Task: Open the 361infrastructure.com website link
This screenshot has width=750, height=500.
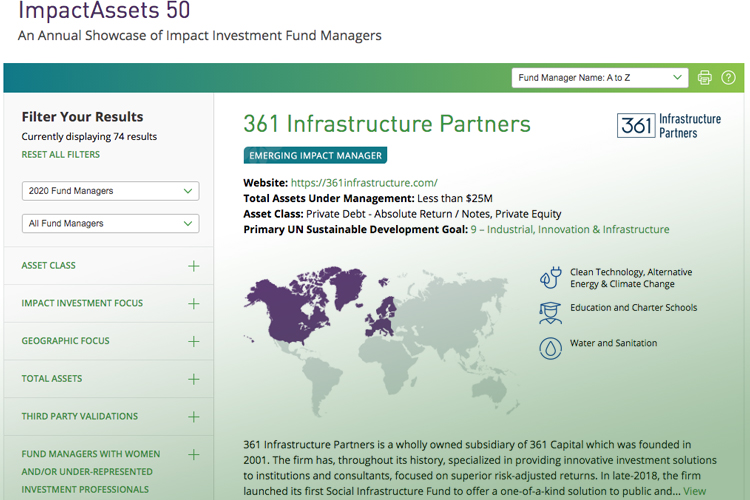Action: pos(364,183)
